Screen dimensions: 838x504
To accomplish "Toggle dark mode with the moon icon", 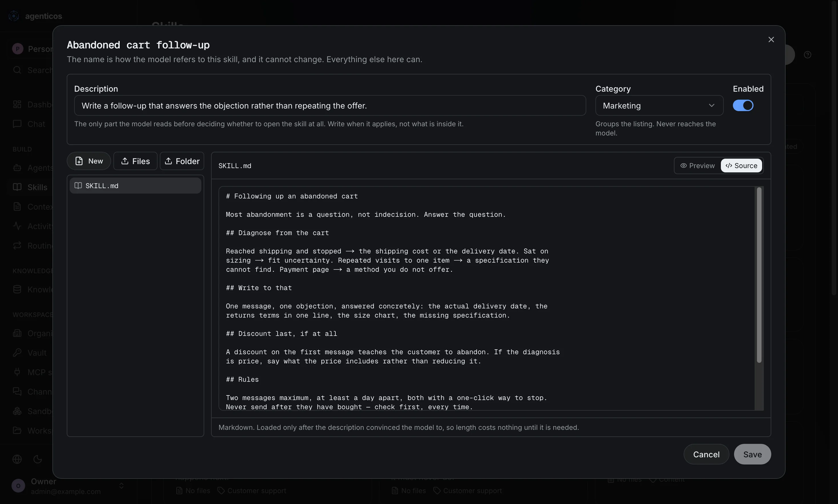I will 37,459.
